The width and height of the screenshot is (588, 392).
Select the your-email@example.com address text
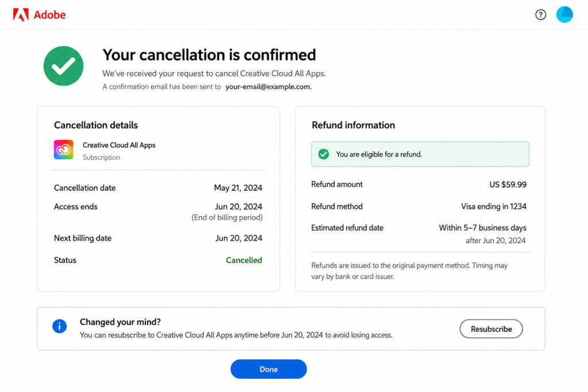[x=269, y=87]
